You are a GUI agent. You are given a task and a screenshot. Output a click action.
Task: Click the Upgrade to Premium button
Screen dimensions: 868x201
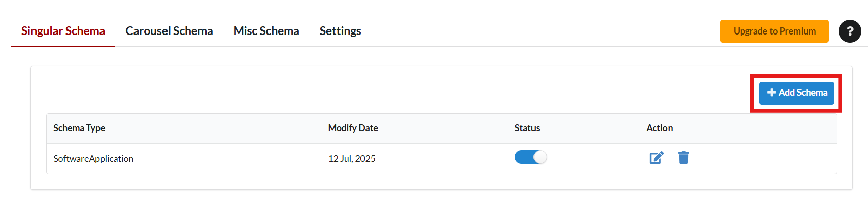(x=774, y=31)
